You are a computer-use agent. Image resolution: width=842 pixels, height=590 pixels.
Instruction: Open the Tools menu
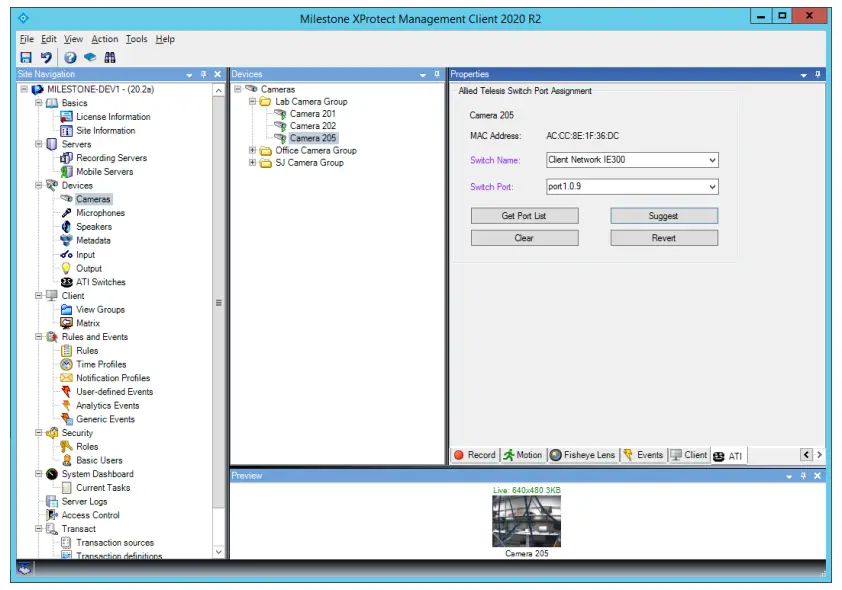[x=136, y=39]
